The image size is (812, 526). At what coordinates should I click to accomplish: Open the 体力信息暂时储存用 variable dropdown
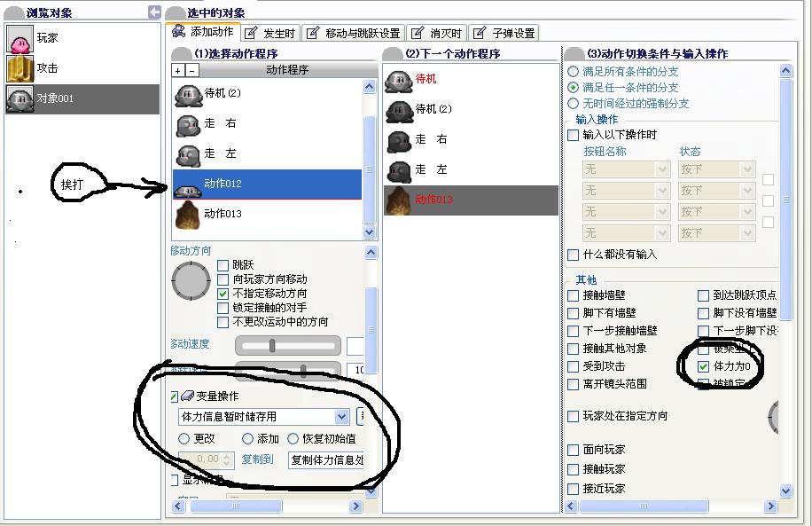[x=341, y=417]
